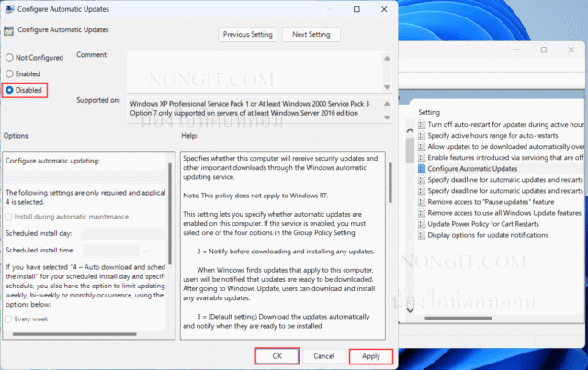Select Configure Automatic Updates in settings list
Viewport: 588px width, 370px height.
[472, 169]
